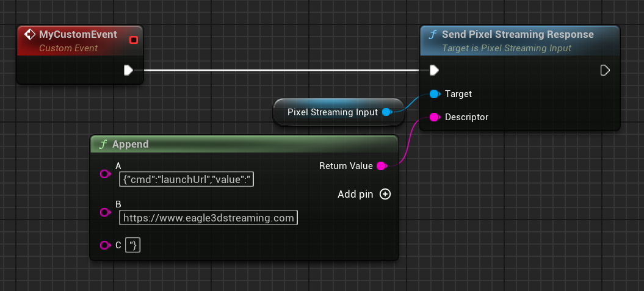This screenshot has height=291, width=644.
Task: Click the C text field on Append
Action: [132, 245]
